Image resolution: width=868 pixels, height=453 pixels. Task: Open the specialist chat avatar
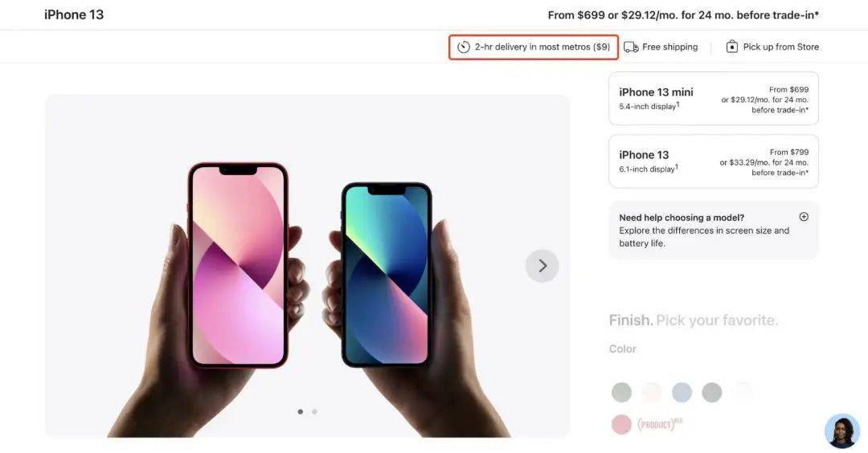[841, 431]
